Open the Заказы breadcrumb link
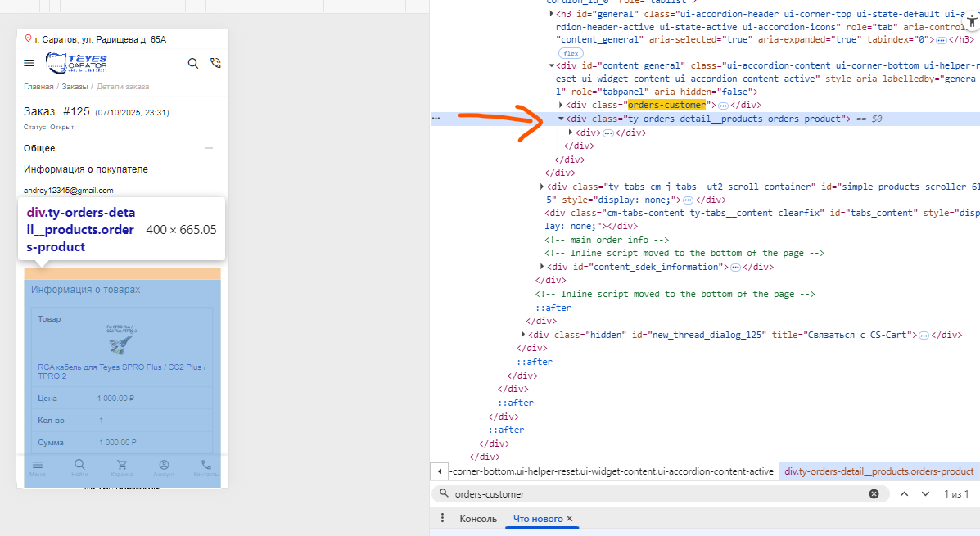 pyautogui.click(x=75, y=87)
